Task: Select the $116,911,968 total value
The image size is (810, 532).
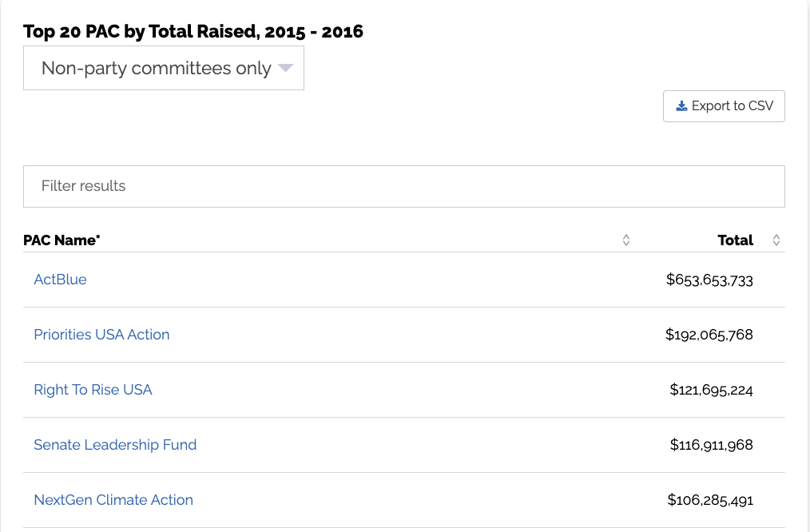Action: [x=711, y=445]
